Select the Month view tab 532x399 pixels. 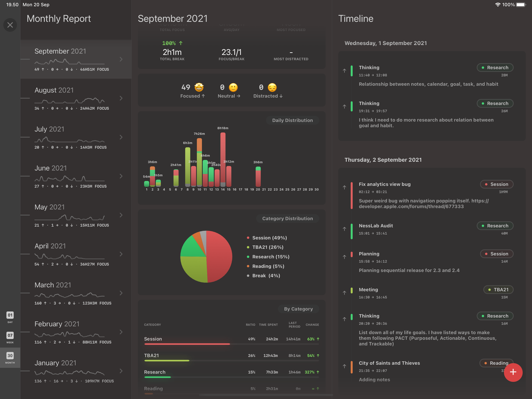click(10, 358)
